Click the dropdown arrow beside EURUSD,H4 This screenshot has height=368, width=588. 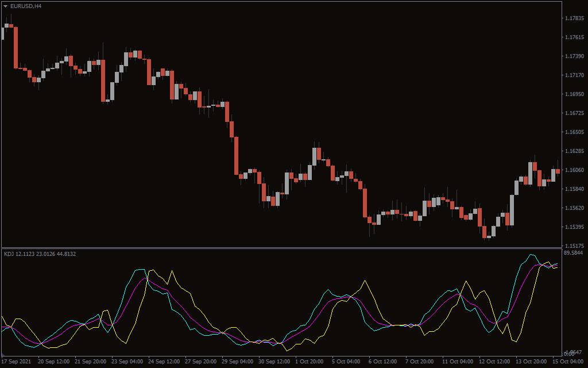click(6, 6)
